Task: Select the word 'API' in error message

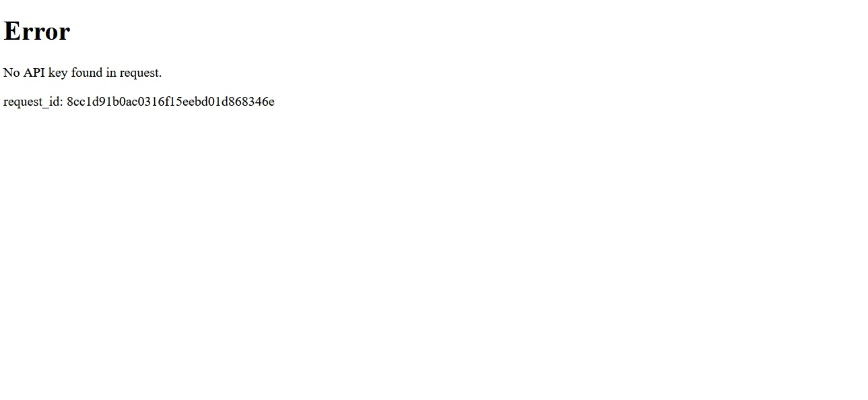Action: click(x=34, y=73)
